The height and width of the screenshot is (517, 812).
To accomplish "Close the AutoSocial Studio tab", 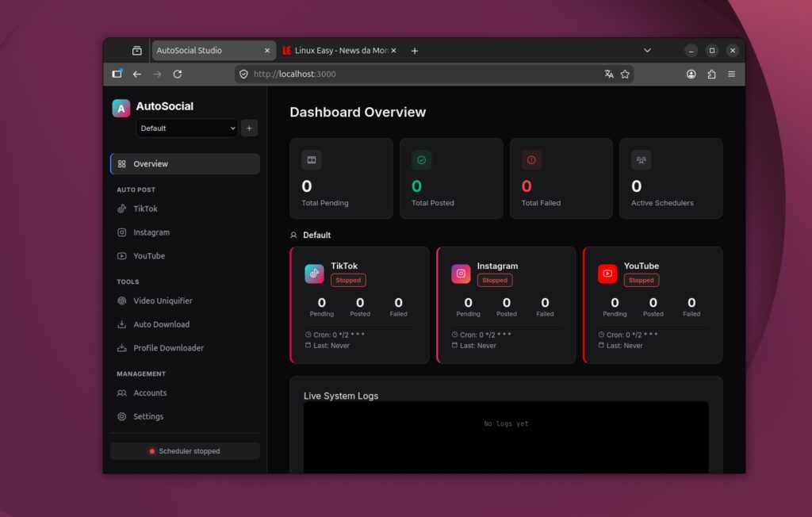I will [267, 50].
